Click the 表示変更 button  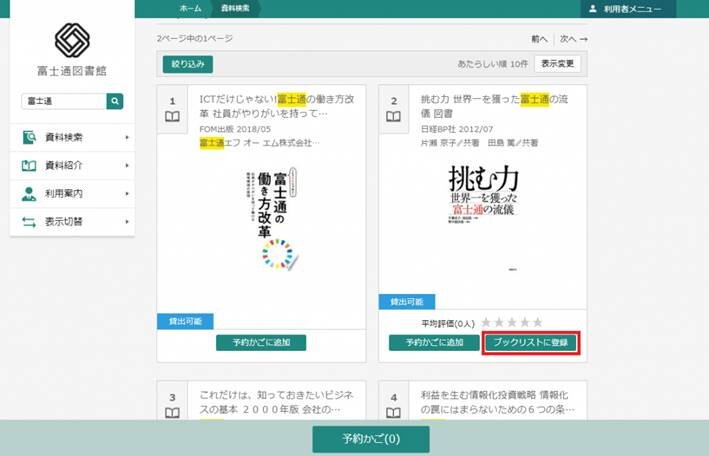point(558,64)
